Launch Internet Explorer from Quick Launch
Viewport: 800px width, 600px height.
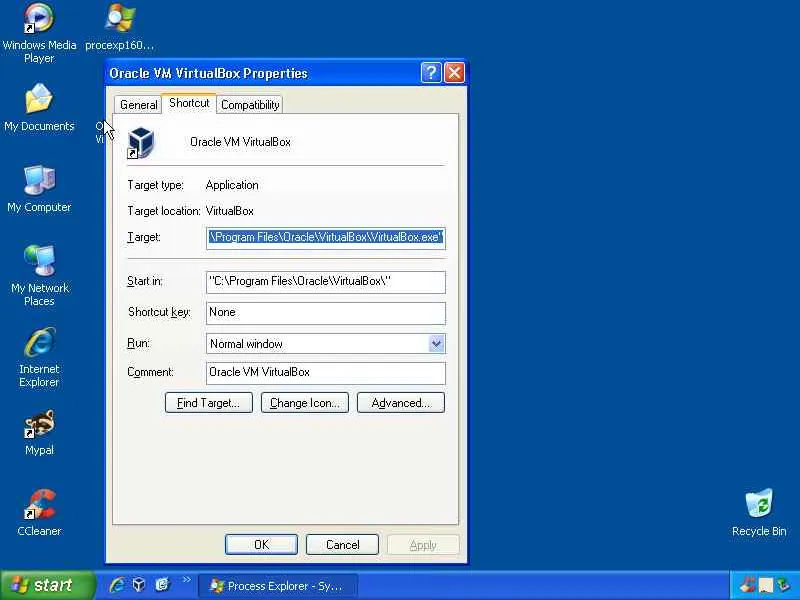point(116,585)
